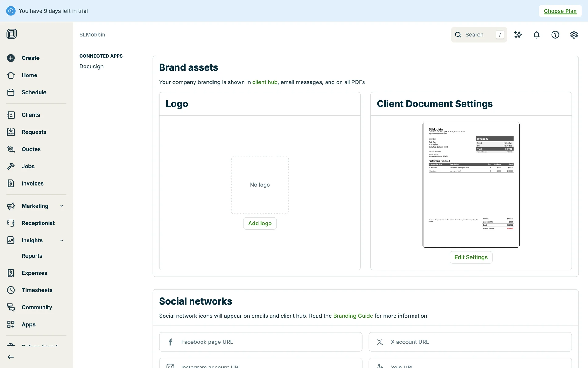Click the Edit Settings button

click(x=471, y=257)
